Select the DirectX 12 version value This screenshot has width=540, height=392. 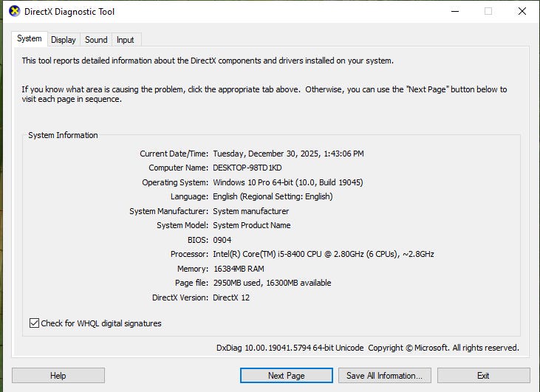tap(231, 298)
